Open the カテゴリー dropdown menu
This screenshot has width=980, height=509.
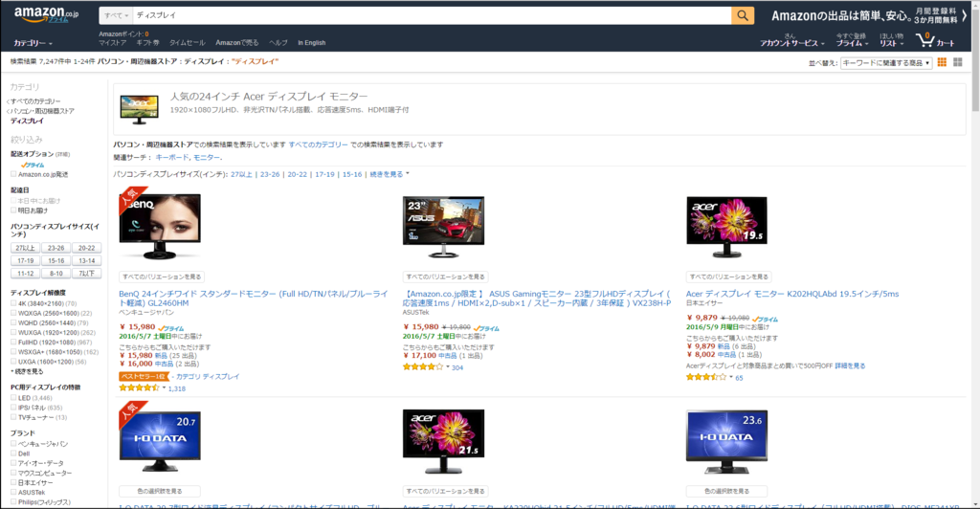pos(33,43)
